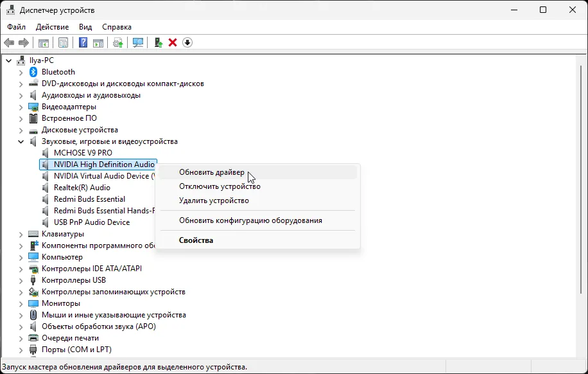Click the Очереди печати printer icon
The image size is (588, 374).
(33, 338)
